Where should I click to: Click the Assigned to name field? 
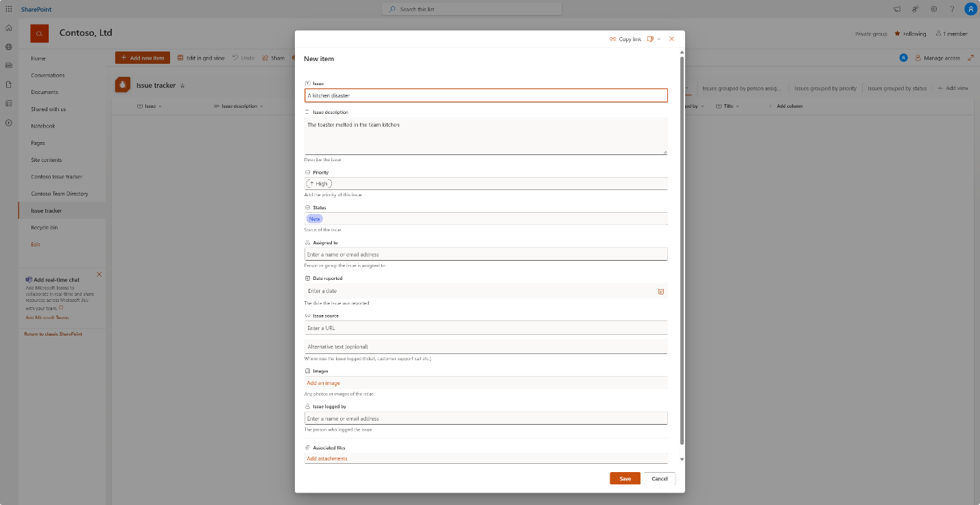(x=486, y=254)
